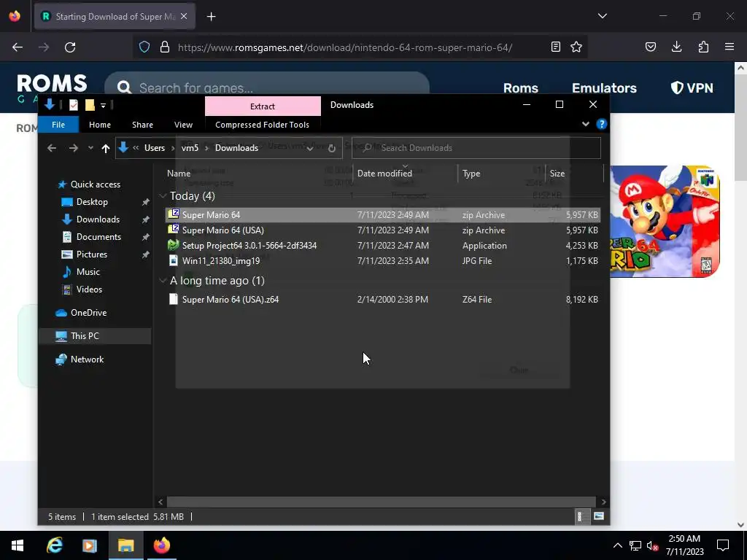Collapse the A long time ago group
The image size is (747, 560).
(163, 281)
